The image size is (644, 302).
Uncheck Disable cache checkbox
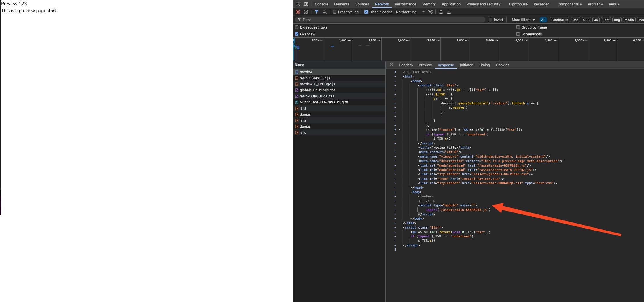pos(366,12)
